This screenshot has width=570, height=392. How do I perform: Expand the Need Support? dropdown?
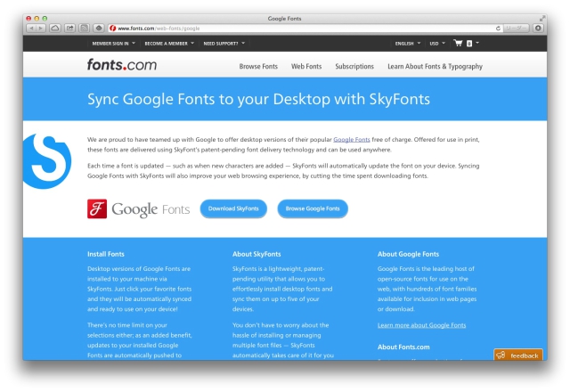(x=224, y=44)
